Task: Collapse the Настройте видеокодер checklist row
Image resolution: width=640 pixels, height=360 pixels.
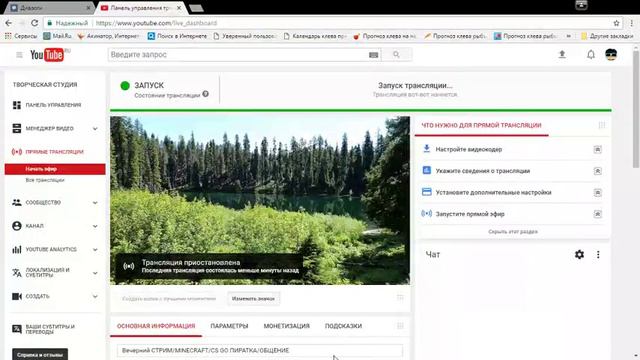Action: (598, 149)
